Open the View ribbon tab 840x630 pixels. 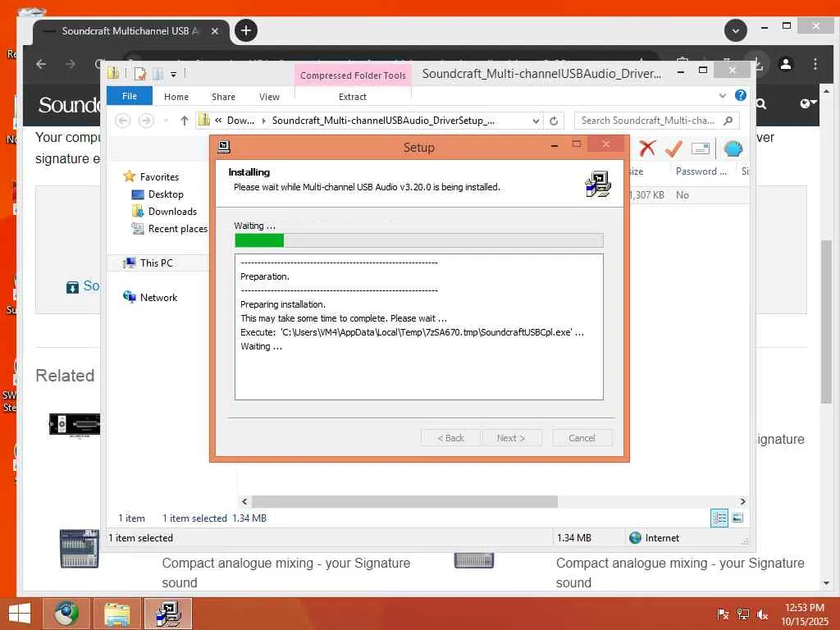tap(269, 97)
